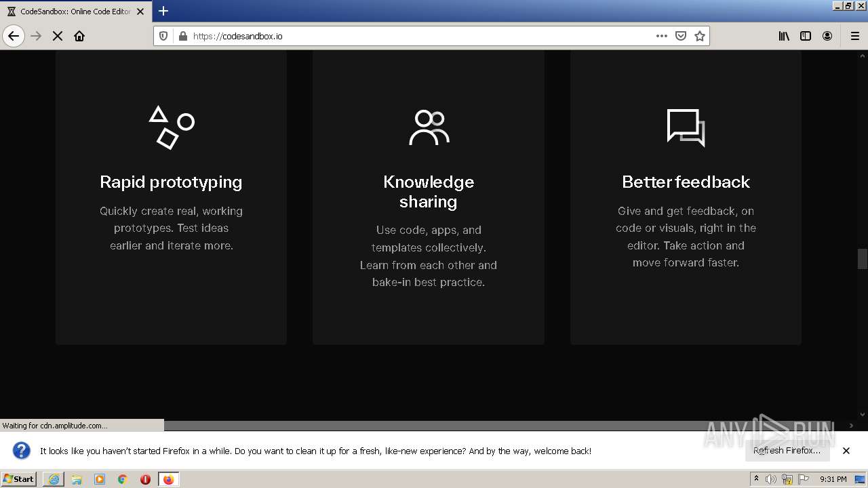Click the Forward navigation arrow
868x488 pixels.
[x=37, y=36]
